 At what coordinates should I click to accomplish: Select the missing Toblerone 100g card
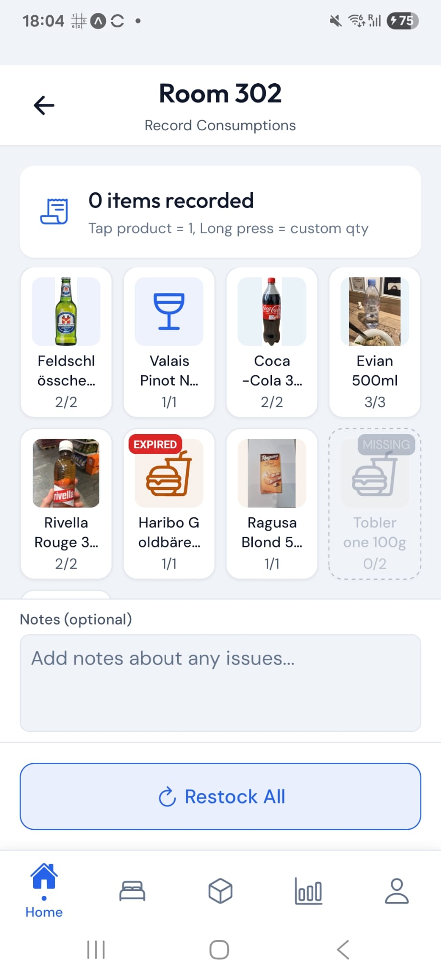point(375,503)
